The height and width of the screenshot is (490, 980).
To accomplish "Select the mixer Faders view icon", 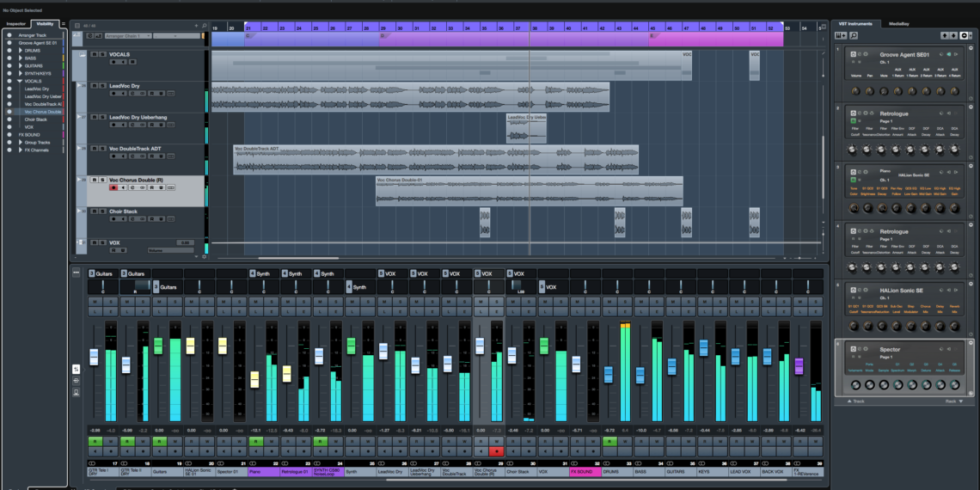I will [77, 369].
